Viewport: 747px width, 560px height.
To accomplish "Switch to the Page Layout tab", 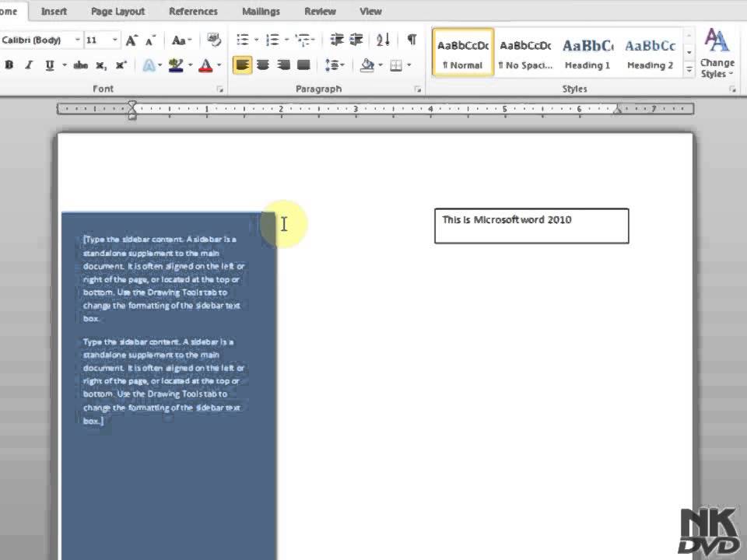I will (x=117, y=11).
